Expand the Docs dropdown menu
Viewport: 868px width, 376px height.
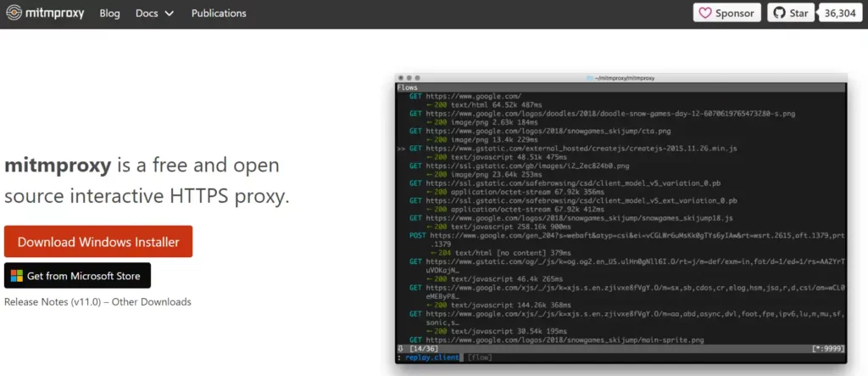click(x=154, y=14)
